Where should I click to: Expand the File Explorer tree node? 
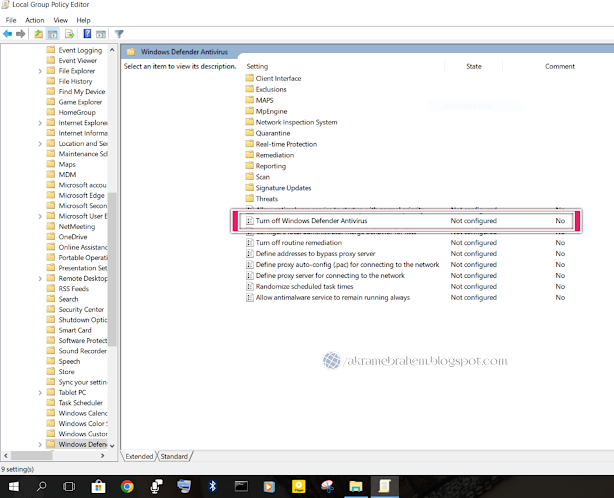[40, 71]
